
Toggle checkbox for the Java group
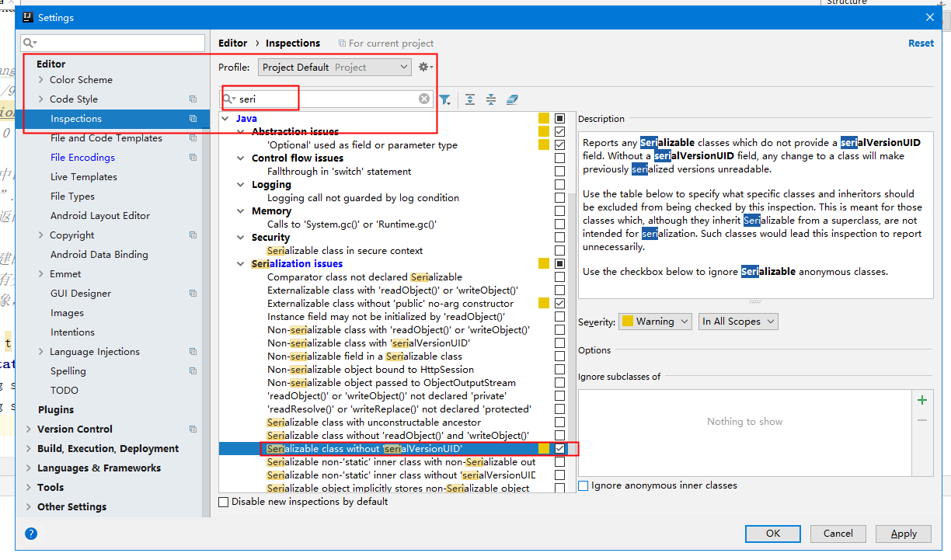[x=559, y=119]
